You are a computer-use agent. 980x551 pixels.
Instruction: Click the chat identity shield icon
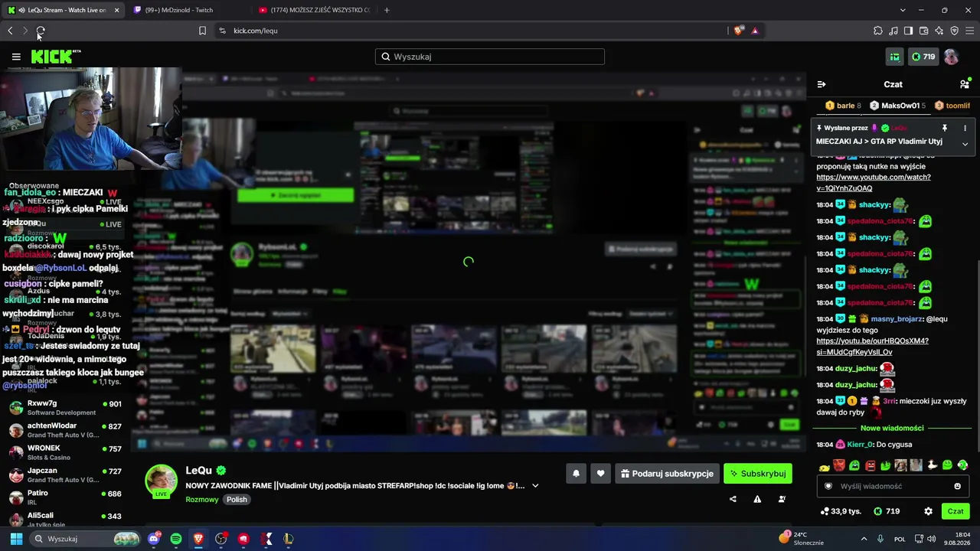828,486
